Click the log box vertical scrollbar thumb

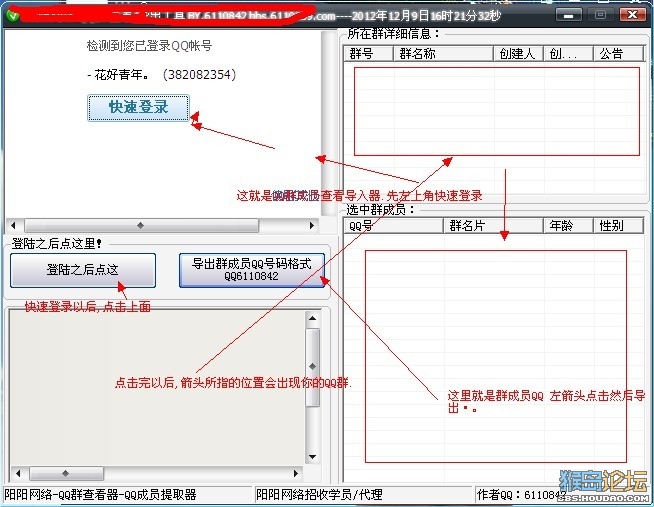pos(313,367)
